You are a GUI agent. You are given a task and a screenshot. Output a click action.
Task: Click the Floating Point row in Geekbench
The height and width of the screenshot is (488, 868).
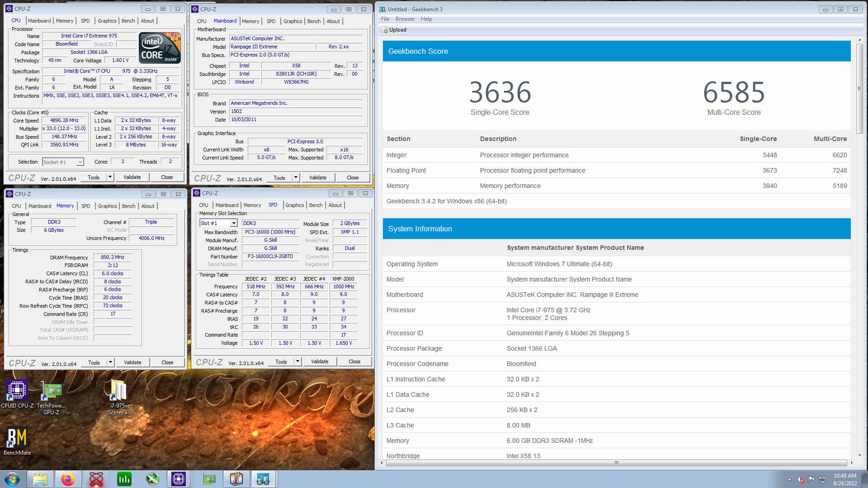pos(617,170)
